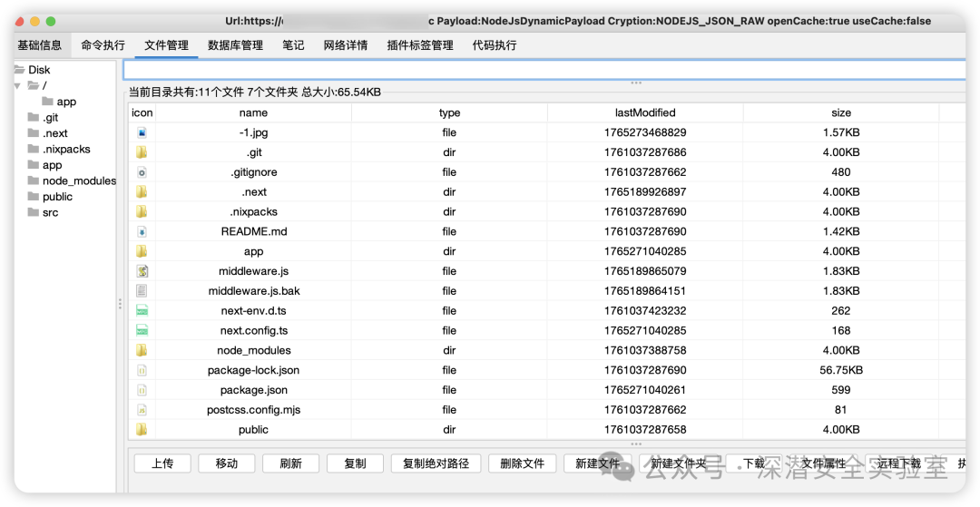Open the 数据库管理 tab
The height and width of the screenshot is (507, 980).
click(235, 45)
